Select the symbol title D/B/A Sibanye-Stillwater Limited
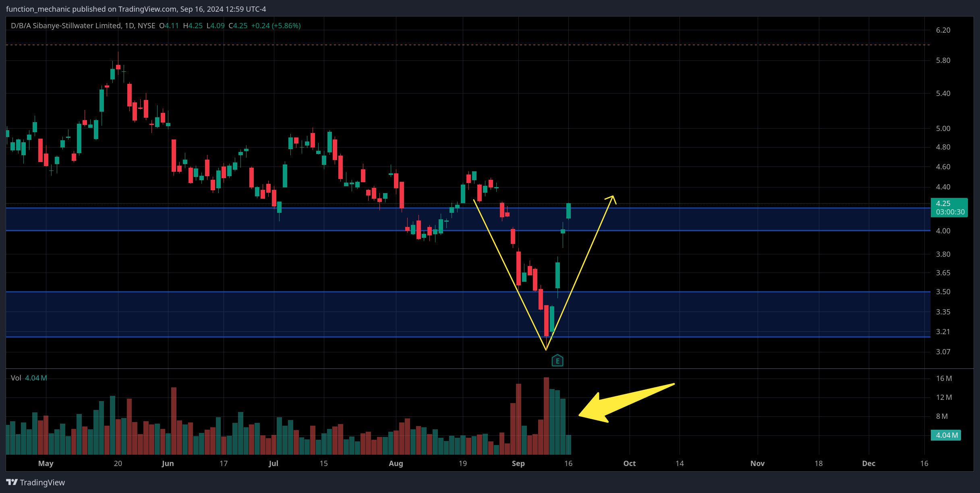This screenshot has width=980, height=493. [66, 25]
